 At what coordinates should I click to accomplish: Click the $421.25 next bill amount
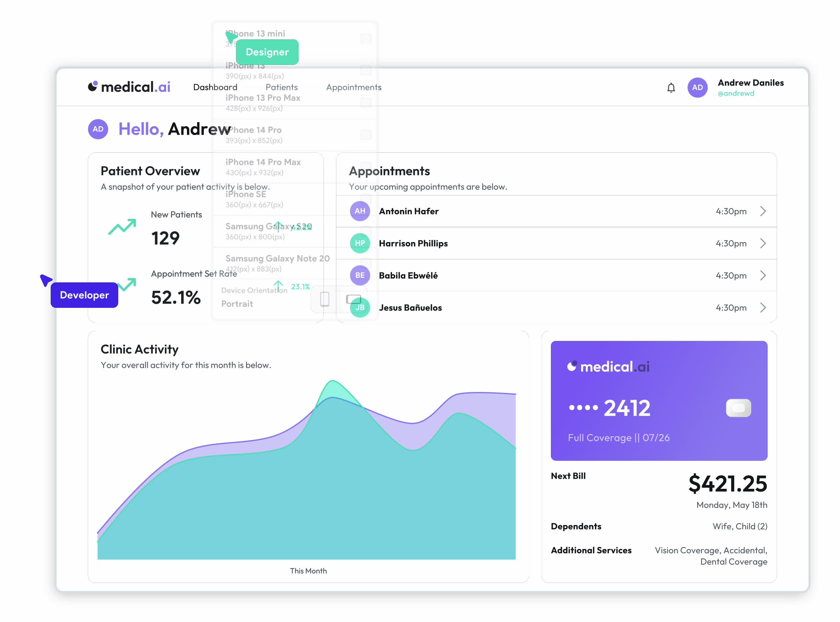point(727,484)
